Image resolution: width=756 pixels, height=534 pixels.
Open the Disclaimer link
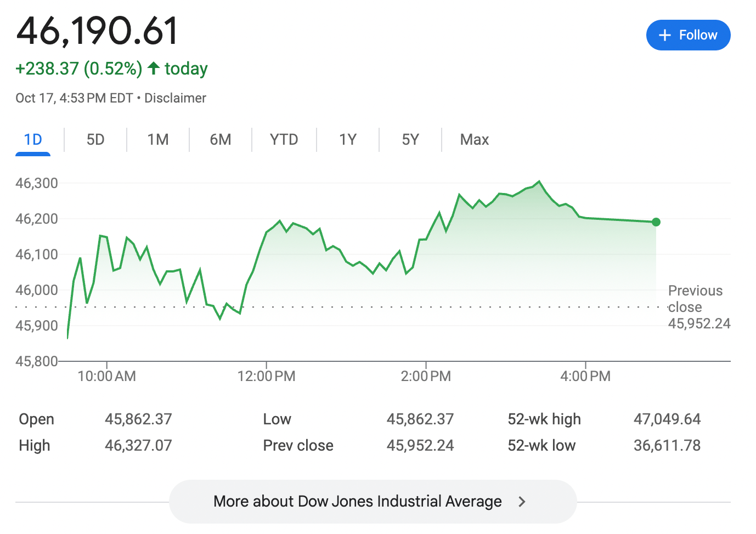(x=175, y=98)
